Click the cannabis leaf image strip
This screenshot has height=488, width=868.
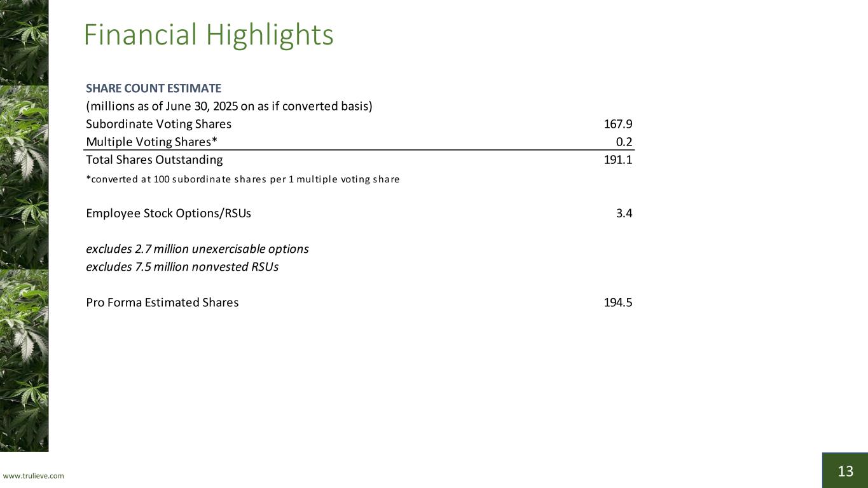coord(24,226)
